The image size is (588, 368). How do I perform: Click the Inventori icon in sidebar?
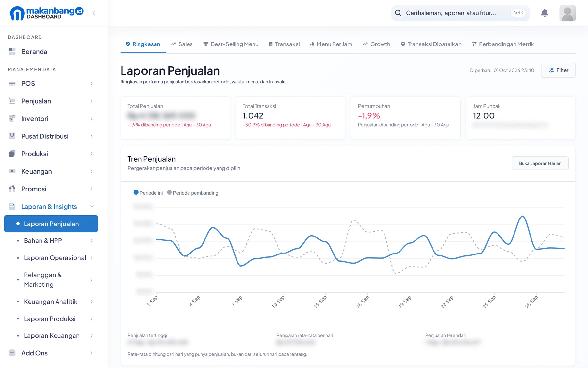pos(12,119)
